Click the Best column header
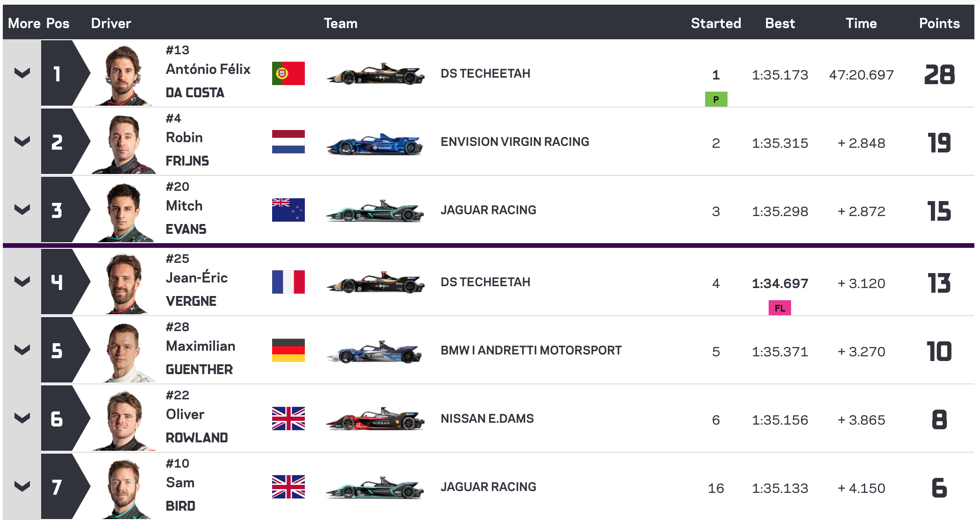The image size is (980, 520). point(780,23)
